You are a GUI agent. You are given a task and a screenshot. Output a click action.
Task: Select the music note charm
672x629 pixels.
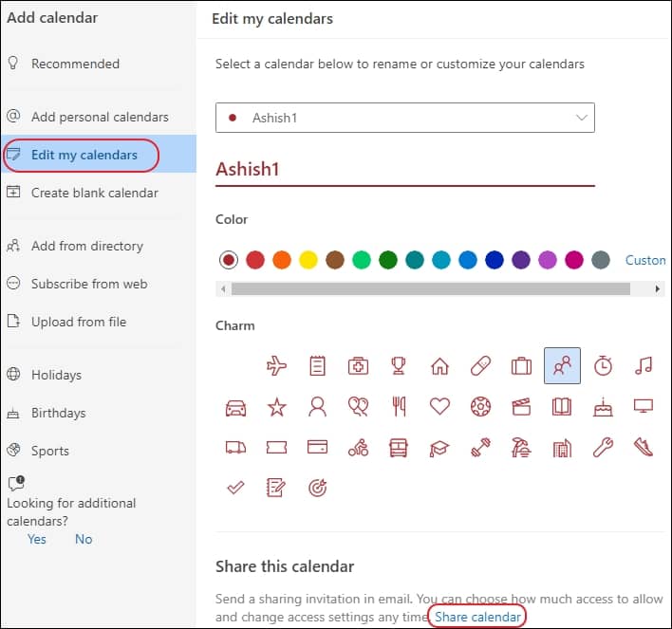pyautogui.click(x=644, y=366)
